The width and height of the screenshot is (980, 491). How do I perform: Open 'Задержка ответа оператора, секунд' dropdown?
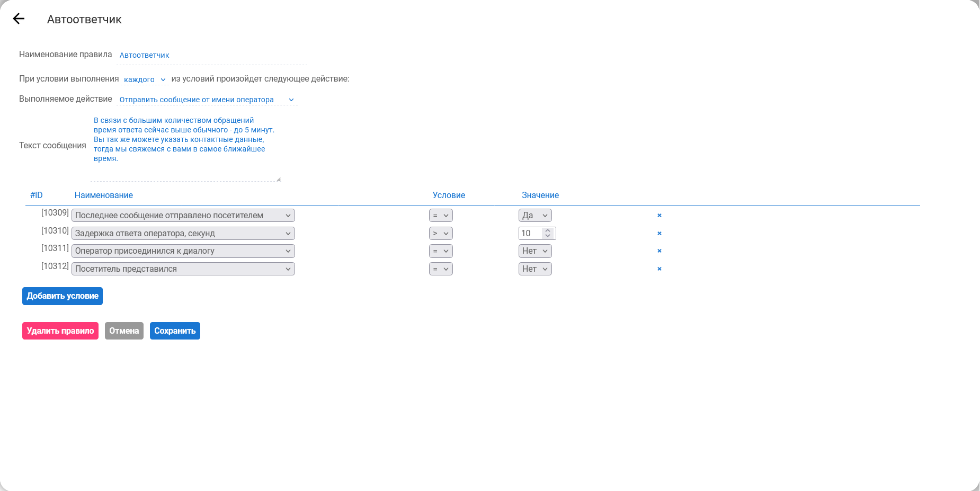click(183, 234)
